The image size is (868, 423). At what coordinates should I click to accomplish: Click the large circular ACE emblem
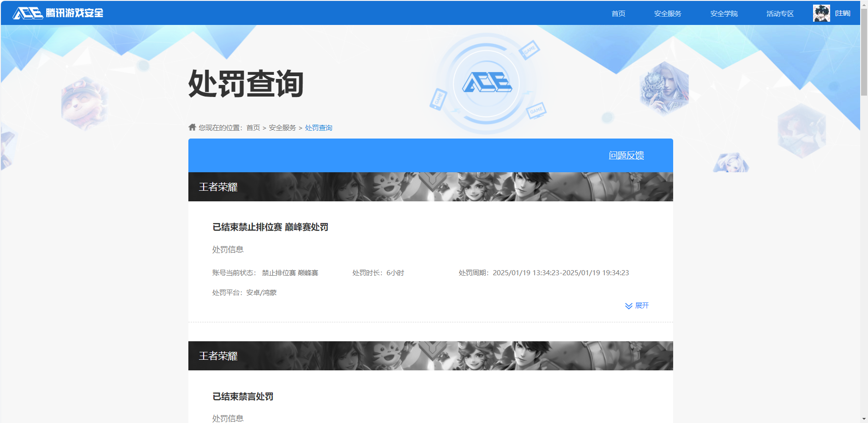pyautogui.click(x=487, y=84)
